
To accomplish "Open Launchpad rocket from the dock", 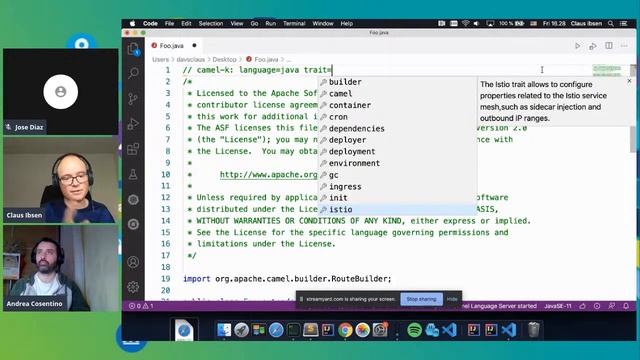I will click(241, 330).
